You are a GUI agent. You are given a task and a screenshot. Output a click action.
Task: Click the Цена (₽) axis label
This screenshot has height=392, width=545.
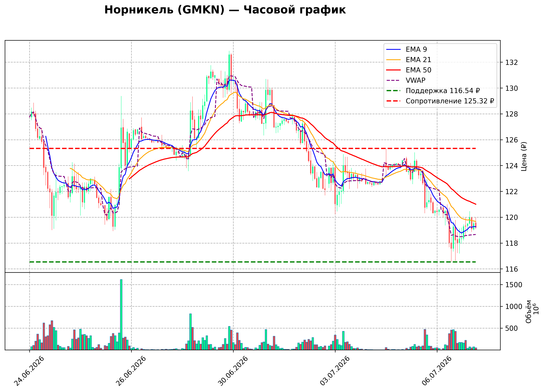coord(524,156)
